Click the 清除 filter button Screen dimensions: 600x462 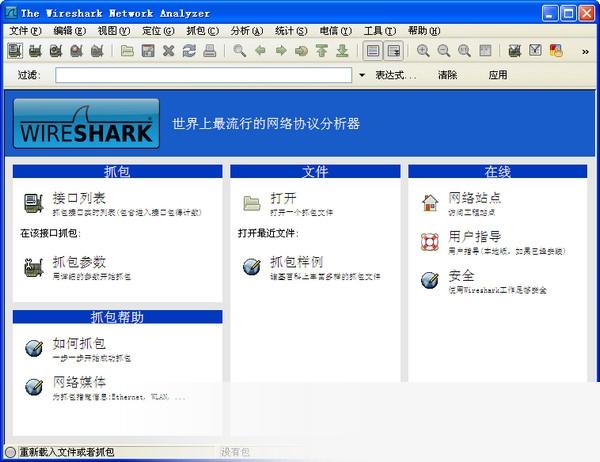click(448, 75)
